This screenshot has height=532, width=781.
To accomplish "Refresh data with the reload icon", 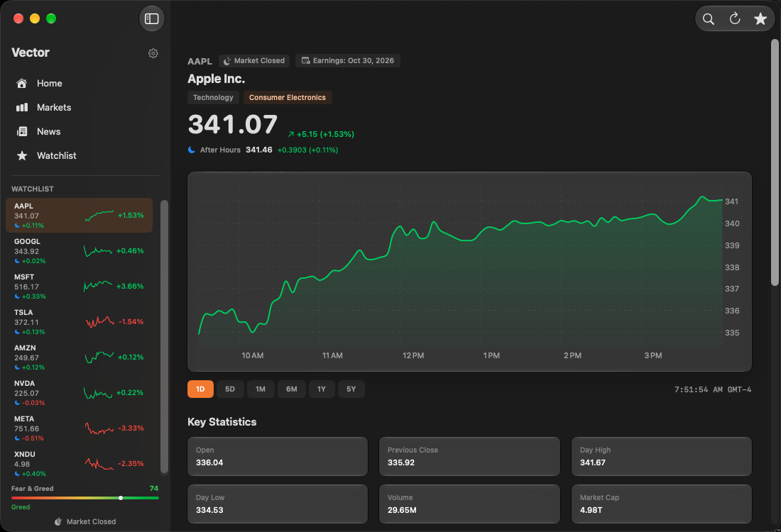I will [x=735, y=19].
